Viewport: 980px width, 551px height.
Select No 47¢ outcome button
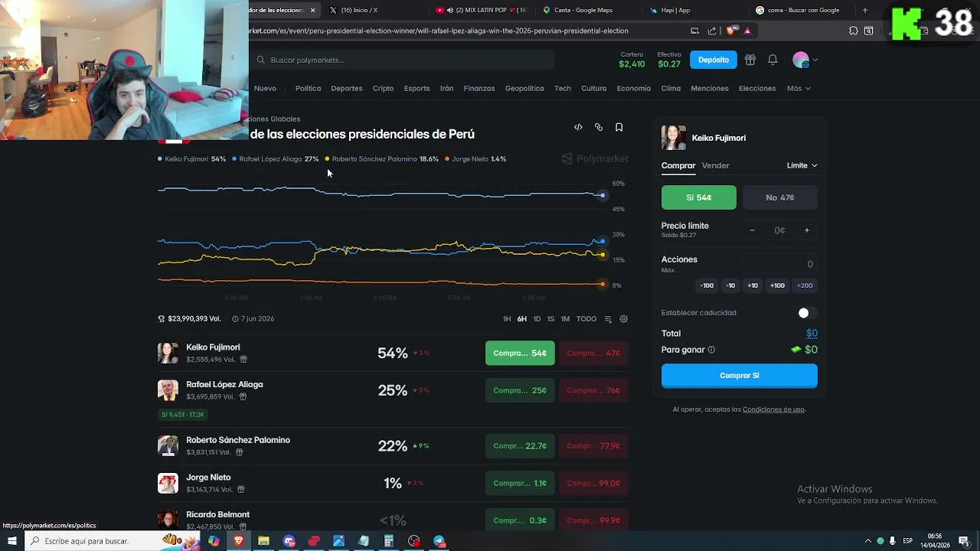point(780,197)
